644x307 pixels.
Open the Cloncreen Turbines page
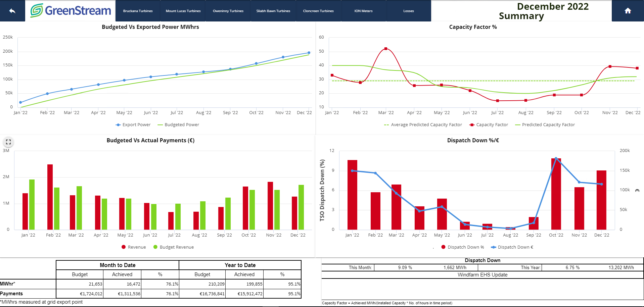318,10
